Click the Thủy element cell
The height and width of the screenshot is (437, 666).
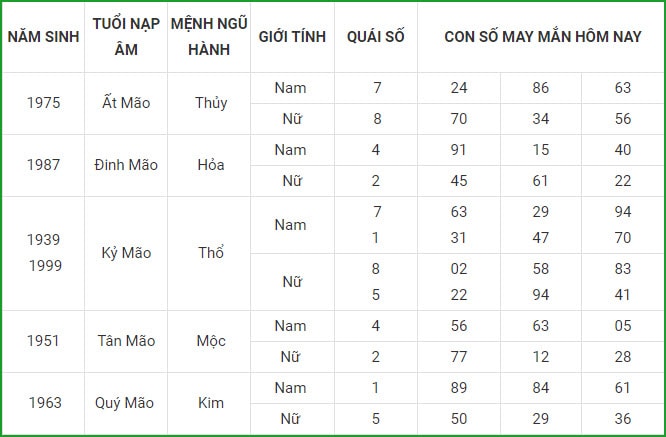[209, 103]
